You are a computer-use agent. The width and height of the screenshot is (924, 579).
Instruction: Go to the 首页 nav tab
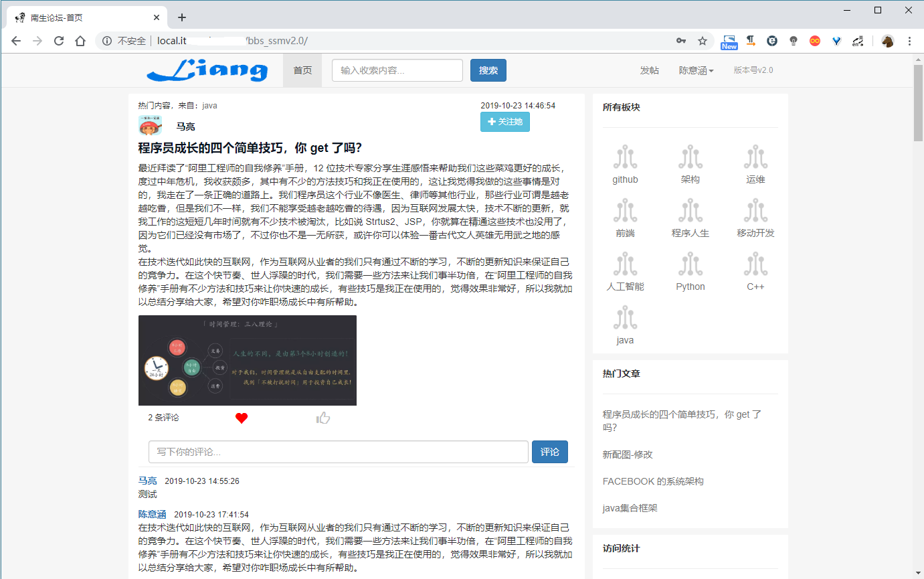click(302, 70)
